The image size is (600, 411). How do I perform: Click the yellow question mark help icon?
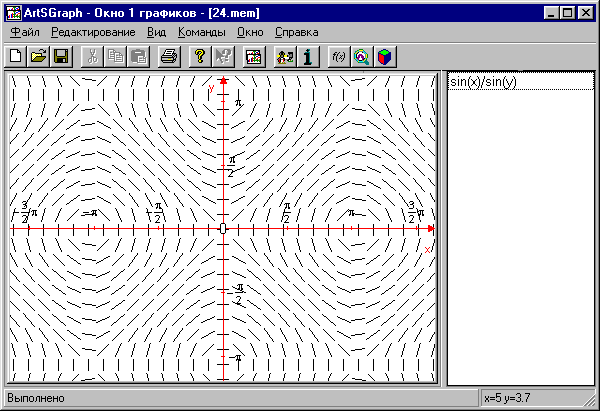tap(199, 57)
